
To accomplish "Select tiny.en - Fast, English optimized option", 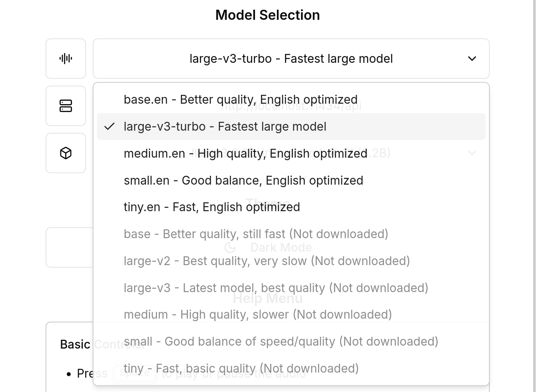I will pyautogui.click(x=212, y=207).
